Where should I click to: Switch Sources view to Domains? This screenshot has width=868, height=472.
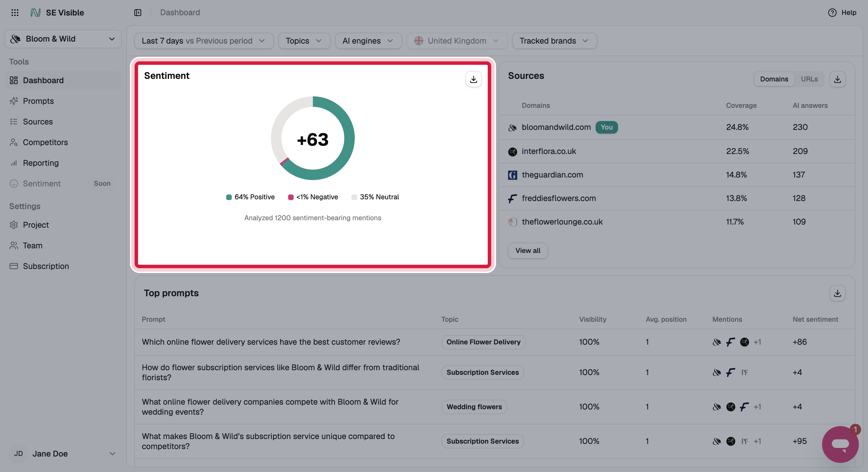tap(774, 79)
